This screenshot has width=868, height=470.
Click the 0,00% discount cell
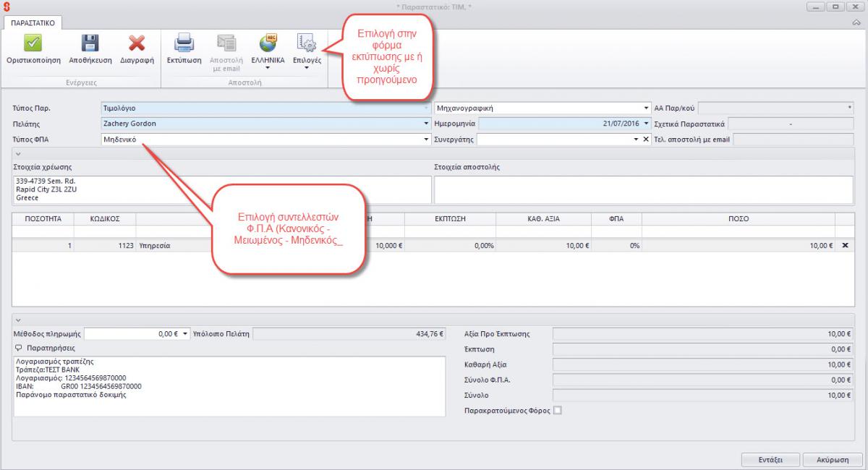[450, 246]
